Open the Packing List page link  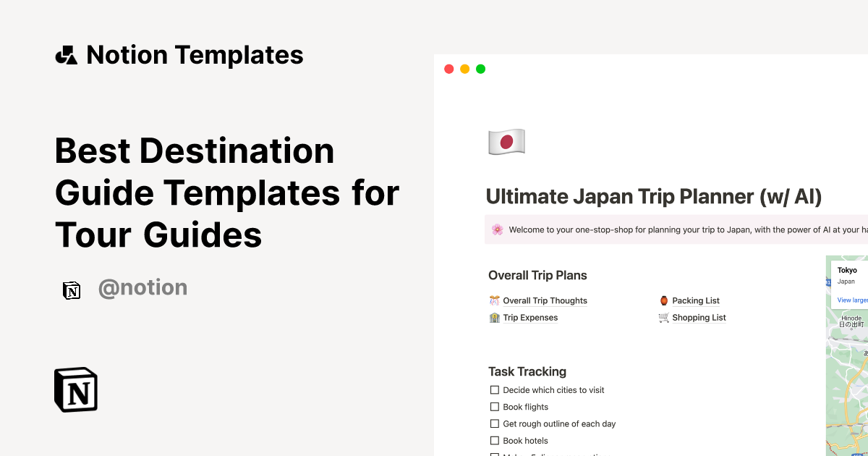695,300
